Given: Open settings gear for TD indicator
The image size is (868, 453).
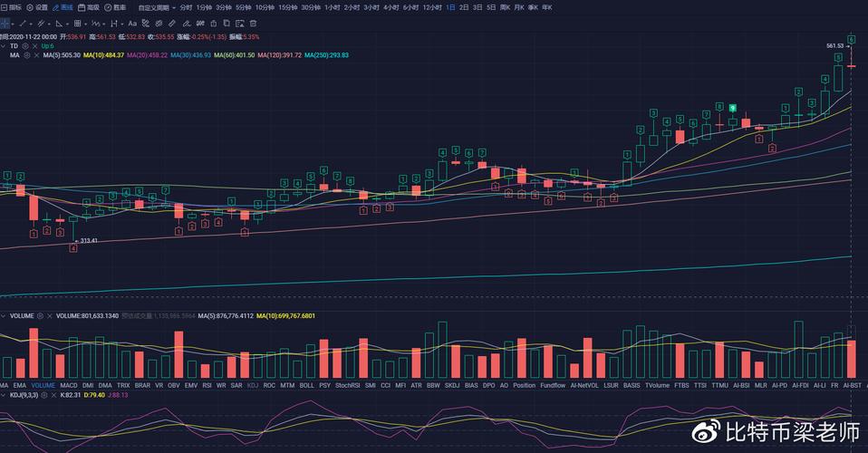Looking at the screenshot, I should click(x=24, y=46).
